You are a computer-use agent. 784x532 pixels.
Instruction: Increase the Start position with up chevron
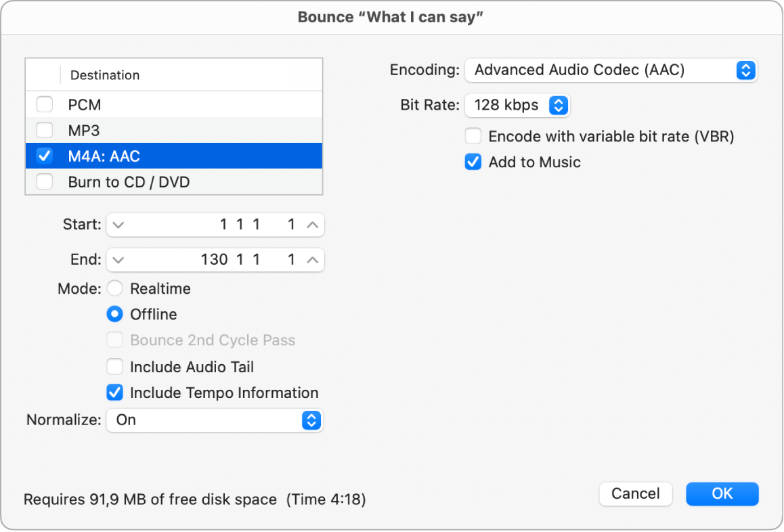tap(311, 225)
